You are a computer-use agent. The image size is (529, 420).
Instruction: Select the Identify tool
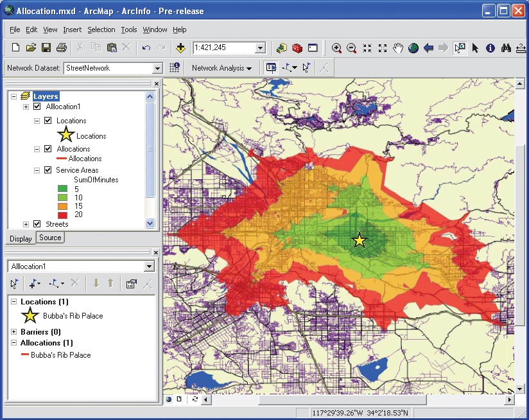(x=490, y=48)
